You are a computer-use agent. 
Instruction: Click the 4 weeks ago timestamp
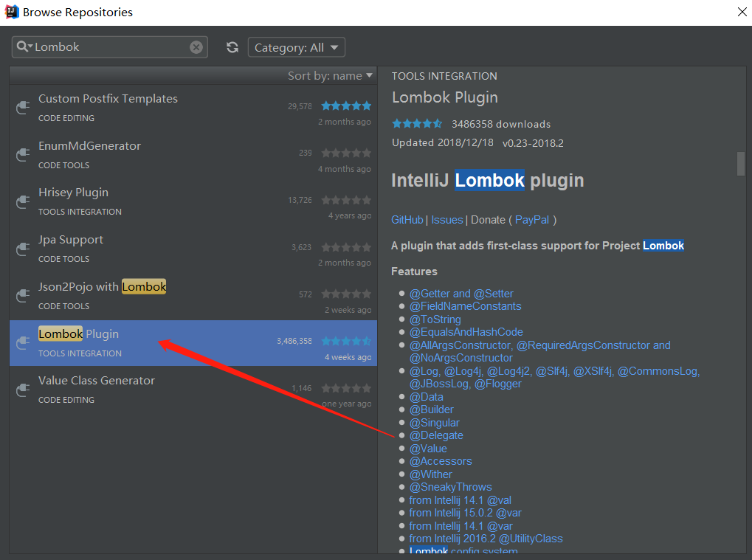[348, 357]
